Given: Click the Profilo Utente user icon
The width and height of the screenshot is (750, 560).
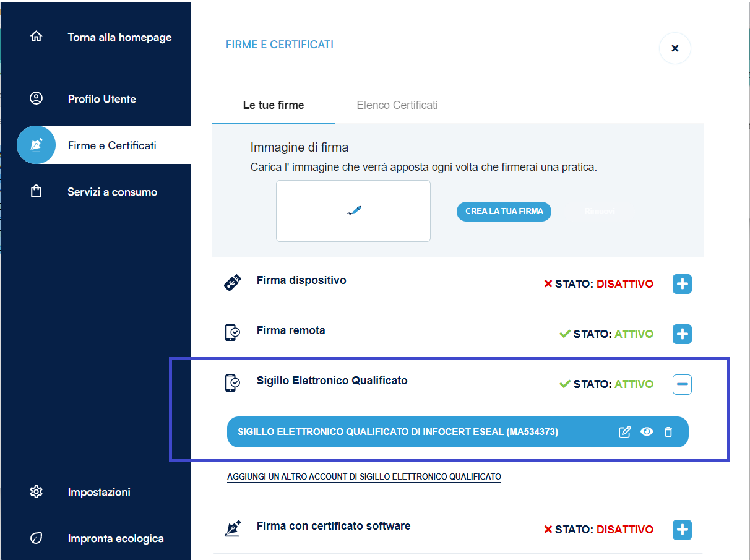Looking at the screenshot, I should [x=37, y=98].
